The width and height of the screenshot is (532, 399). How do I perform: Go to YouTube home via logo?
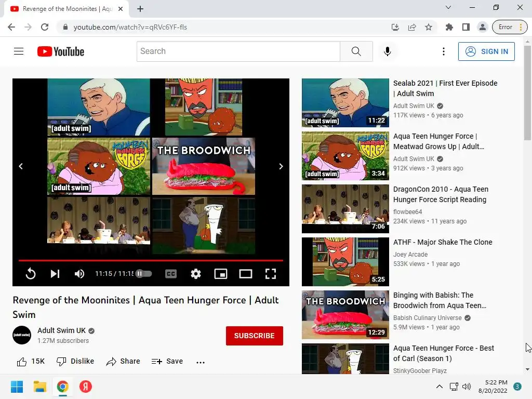(61, 51)
